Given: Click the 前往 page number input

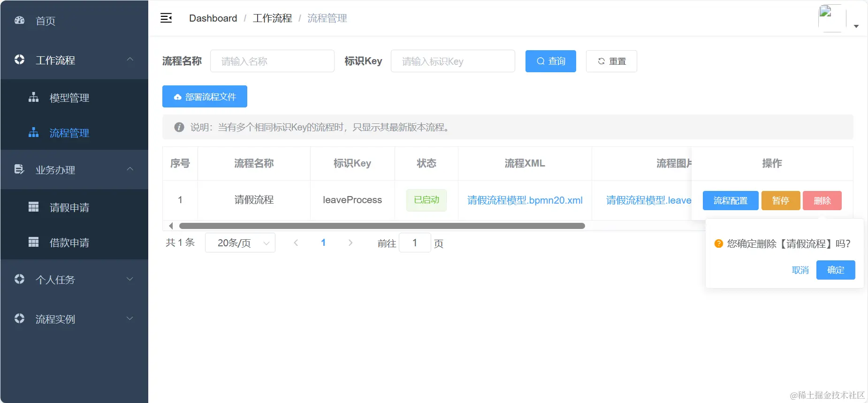Looking at the screenshot, I should tap(415, 243).
